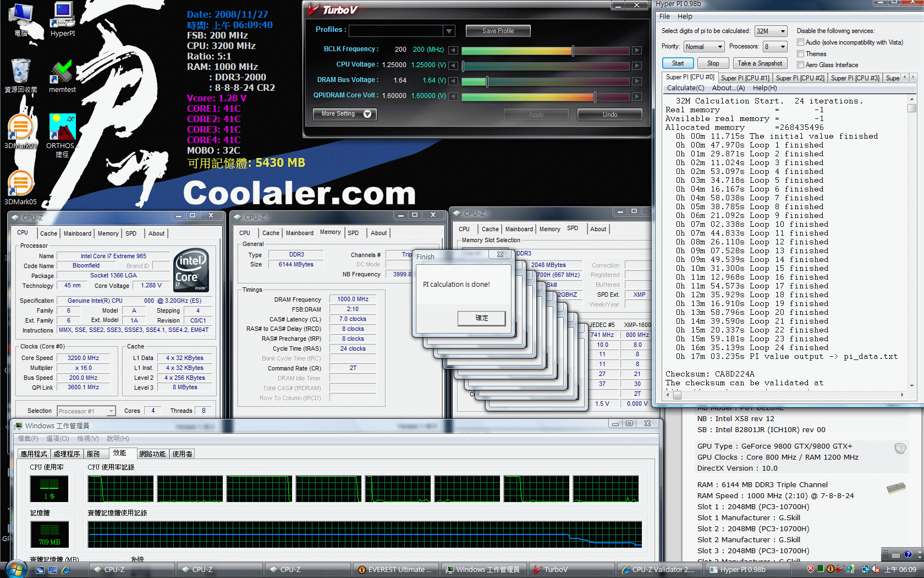Launch the 3DMark05 desktop shortcut
The width and height of the screenshot is (924, 578).
click(20, 188)
